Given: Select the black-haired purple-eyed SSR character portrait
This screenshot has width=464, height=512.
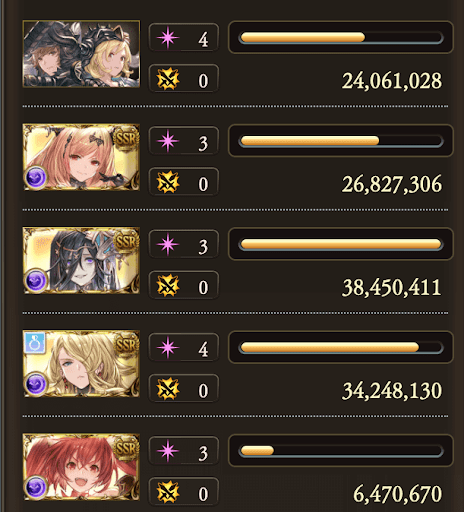Looking at the screenshot, I should pos(81,260).
